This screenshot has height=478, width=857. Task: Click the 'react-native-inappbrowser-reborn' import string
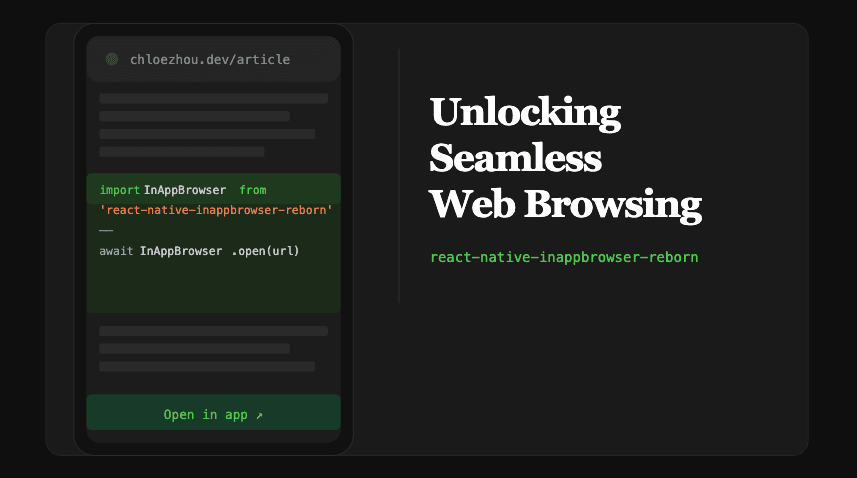(216, 210)
